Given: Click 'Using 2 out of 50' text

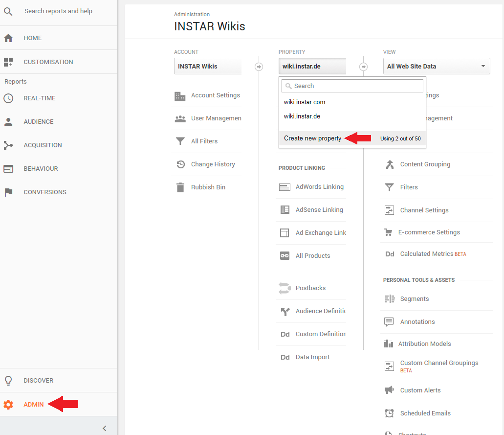Looking at the screenshot, I should click(400, 138).
